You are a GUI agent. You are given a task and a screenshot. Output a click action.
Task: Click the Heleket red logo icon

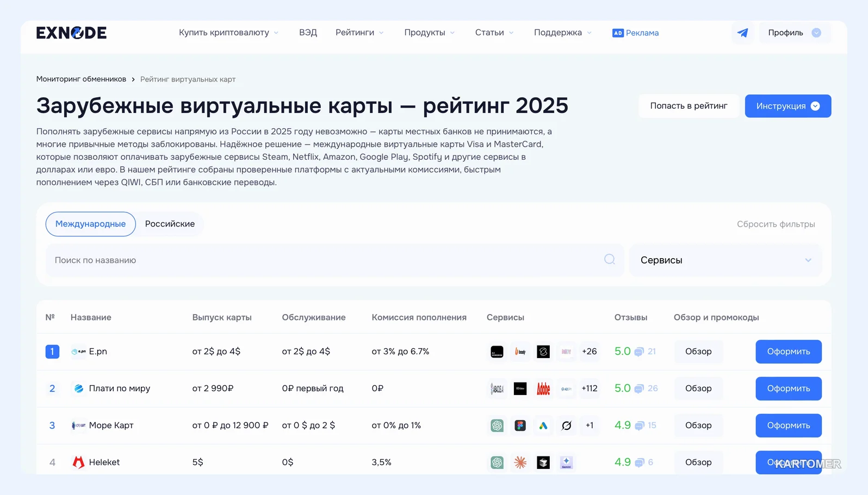tap(78, 462)
